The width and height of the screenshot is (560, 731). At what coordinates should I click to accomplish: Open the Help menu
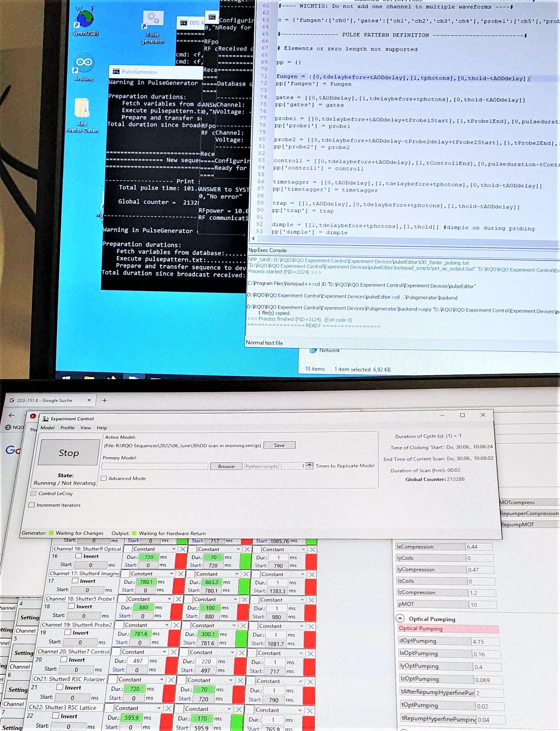[102, 428]
